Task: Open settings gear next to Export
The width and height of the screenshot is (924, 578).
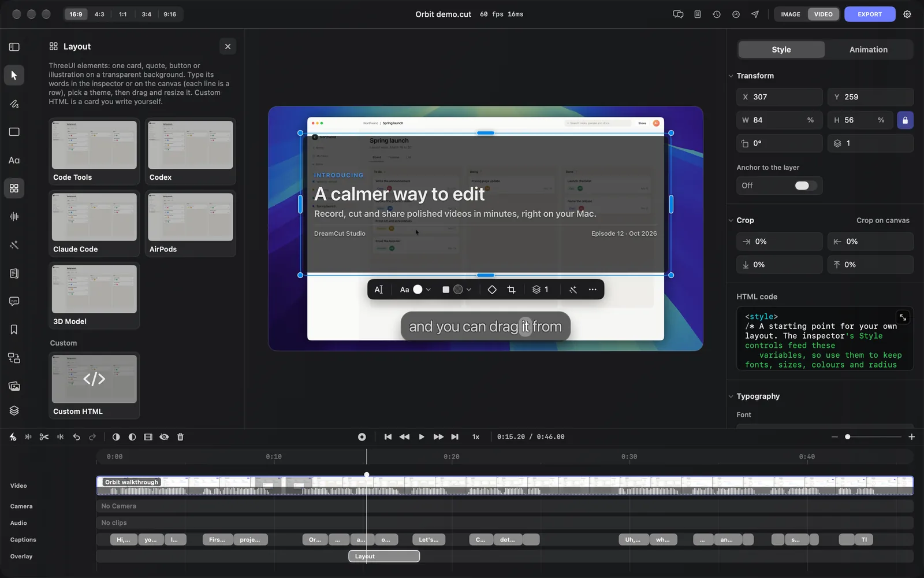Action: pyautogui.click(x=907, y=14)
